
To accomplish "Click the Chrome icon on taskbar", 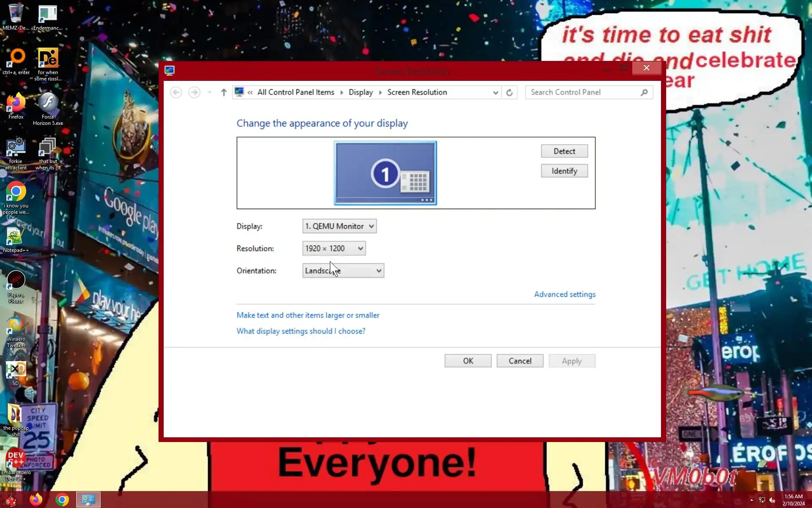I will pyautogui.click(x=62, y=500).
